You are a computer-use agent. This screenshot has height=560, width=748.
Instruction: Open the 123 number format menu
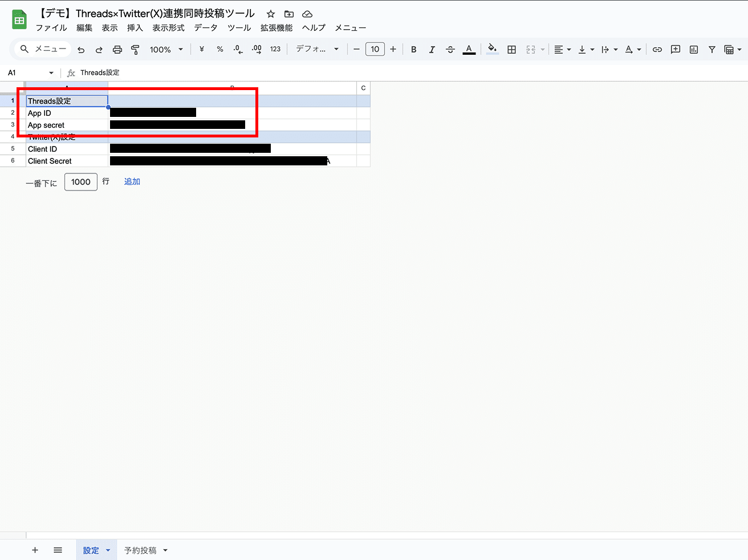click(x=275, y=50)
